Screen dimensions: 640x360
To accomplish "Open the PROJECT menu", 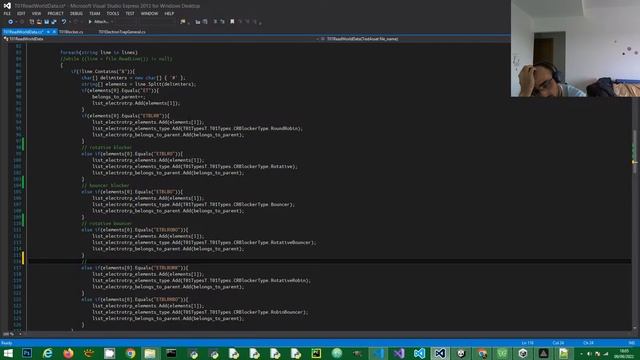I will tap(55, 13).
